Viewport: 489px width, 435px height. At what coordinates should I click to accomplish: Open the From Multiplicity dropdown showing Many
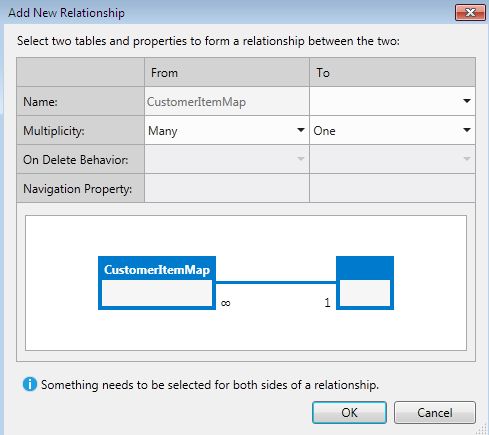(227, 130)
